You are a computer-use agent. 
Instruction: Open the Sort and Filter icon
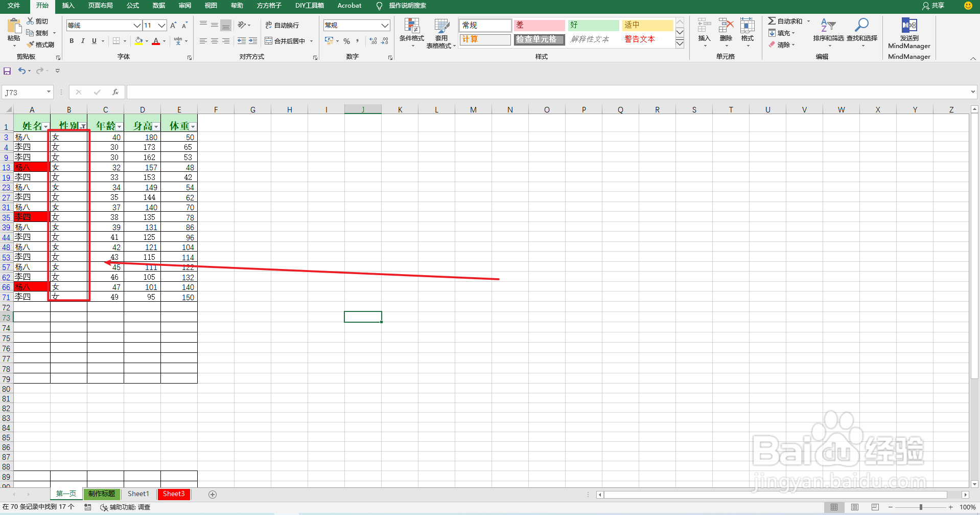tap(828, 25)
